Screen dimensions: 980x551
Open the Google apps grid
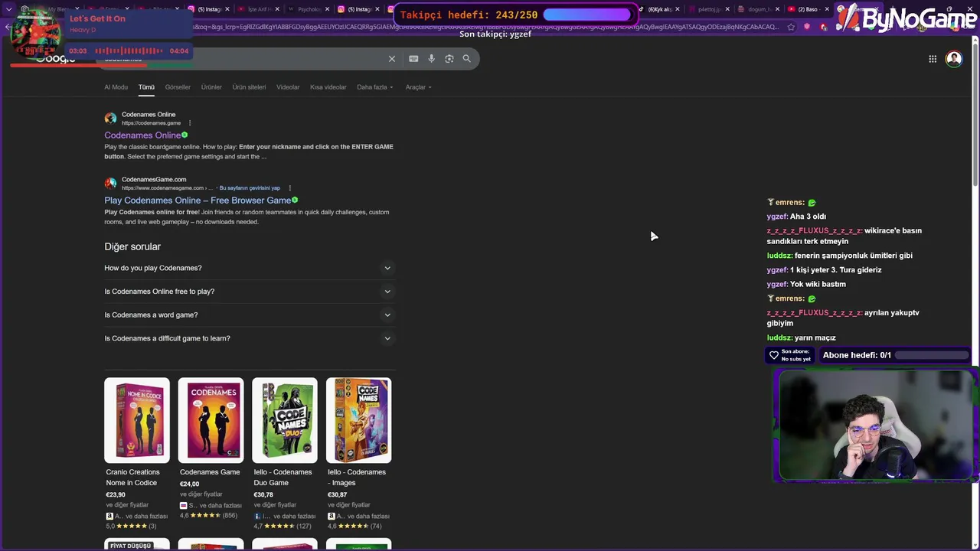click(x=933, y=59)
